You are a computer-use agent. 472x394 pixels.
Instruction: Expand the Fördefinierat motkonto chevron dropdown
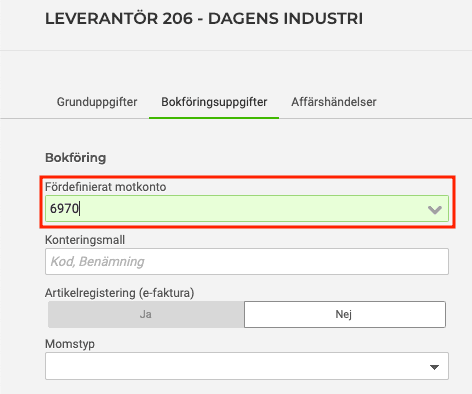[x=435, y=209]
